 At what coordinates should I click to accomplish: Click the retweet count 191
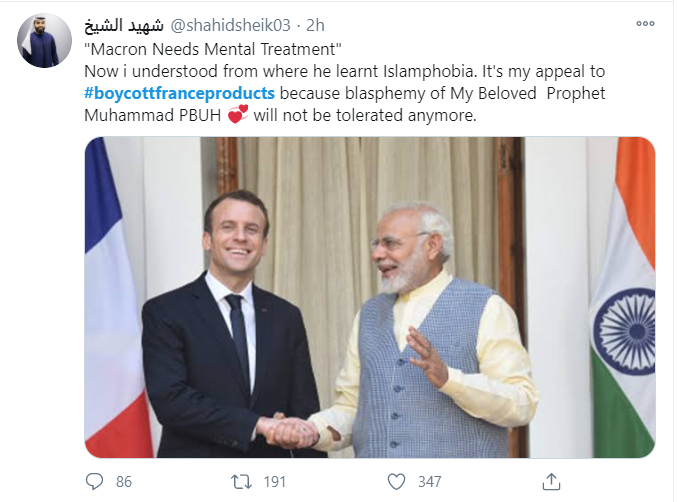pos(274,482)
